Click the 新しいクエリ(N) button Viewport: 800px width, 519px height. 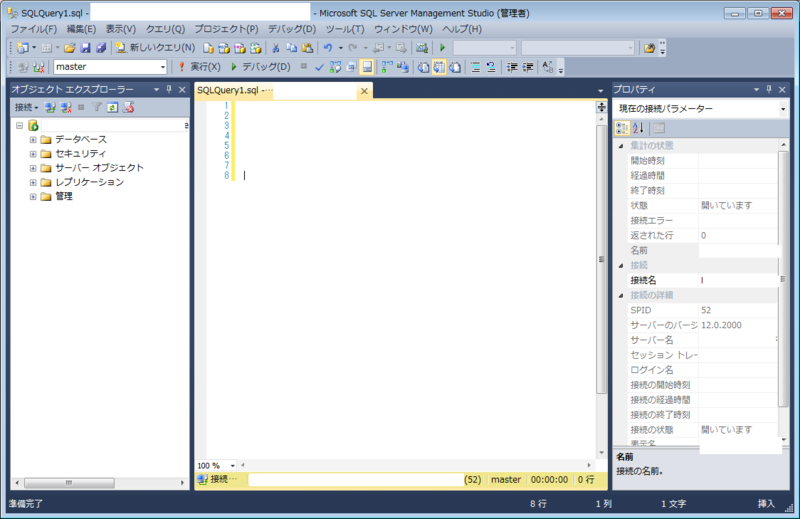pyautogui.click(x=155, y=48)
